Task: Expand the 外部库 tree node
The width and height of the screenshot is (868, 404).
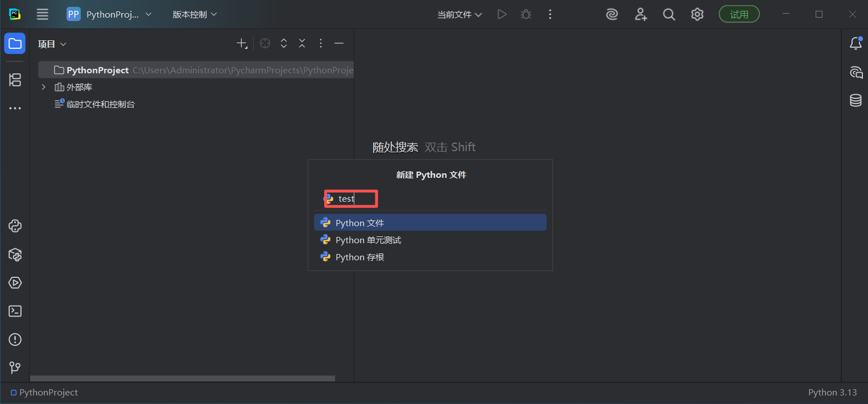Action: click(43, 87)
